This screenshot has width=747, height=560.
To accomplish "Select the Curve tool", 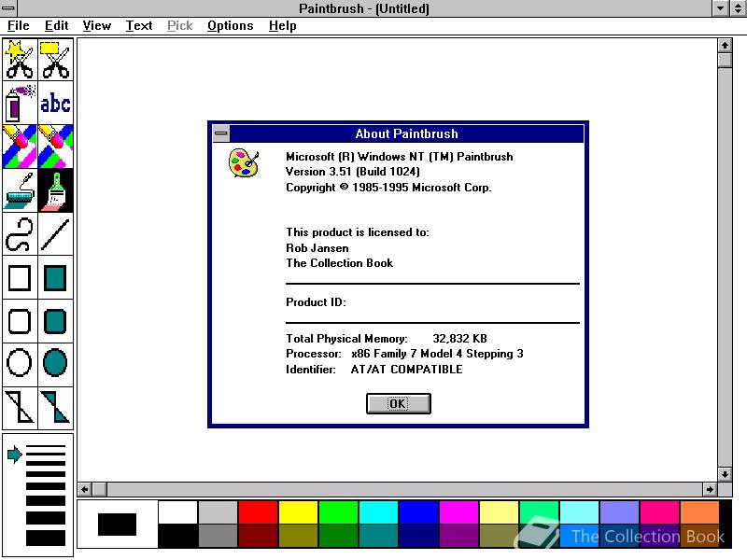I will 20,234.
